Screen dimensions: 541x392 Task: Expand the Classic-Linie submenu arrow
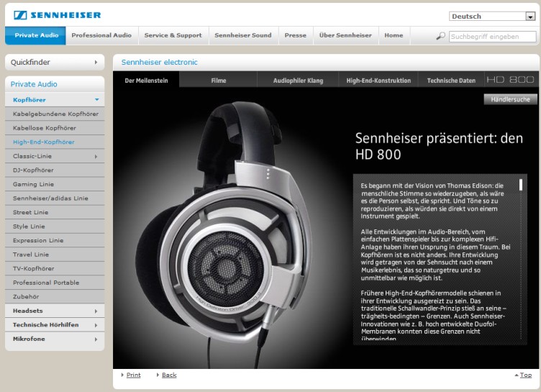[x=96, y=156]
